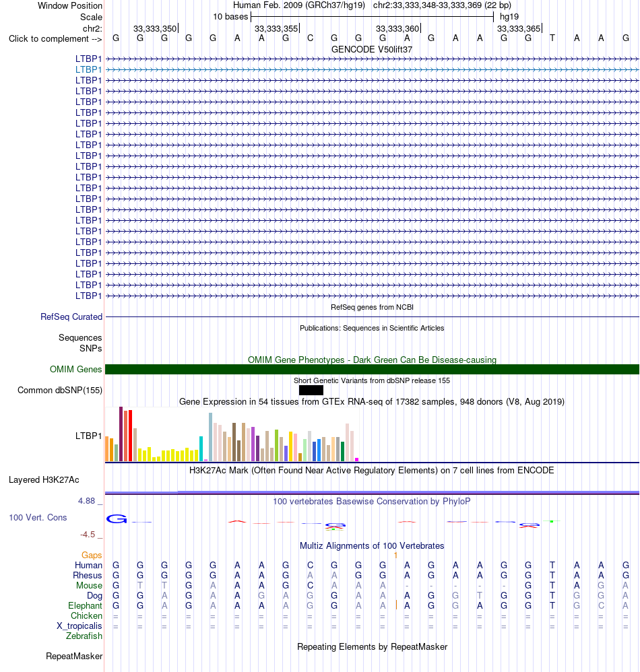Click 'Gene Expression in 54 tissues' title

[x=372, y=401]
